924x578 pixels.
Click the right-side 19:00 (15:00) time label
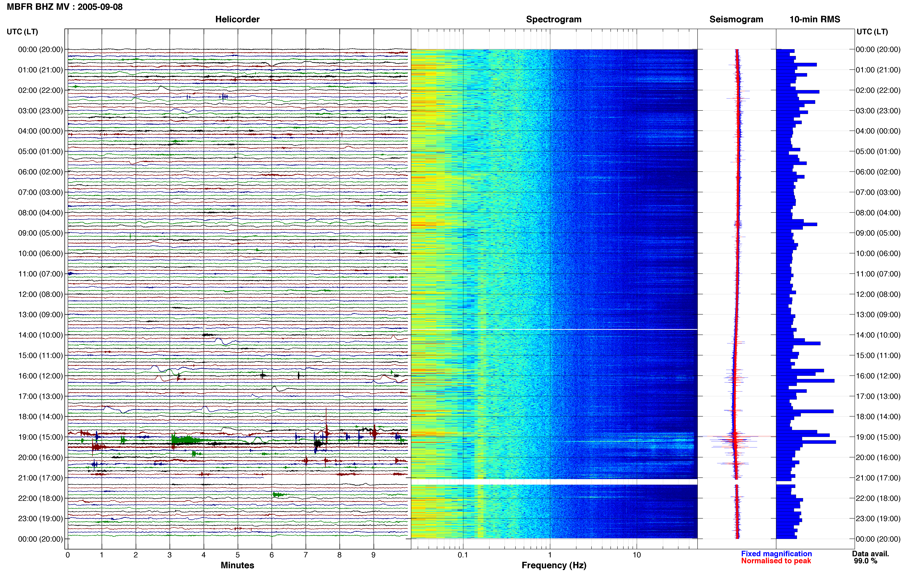point(878,437)
